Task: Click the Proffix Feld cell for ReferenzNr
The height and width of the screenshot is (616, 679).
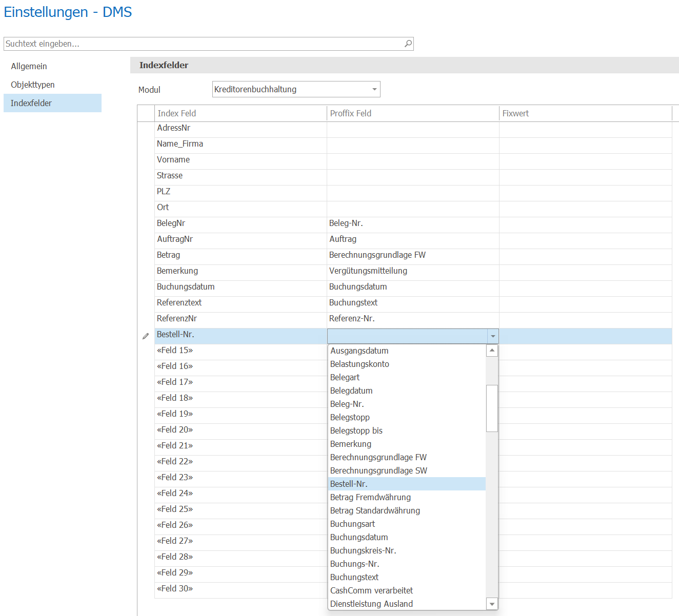Action: [x=413, y=318]
